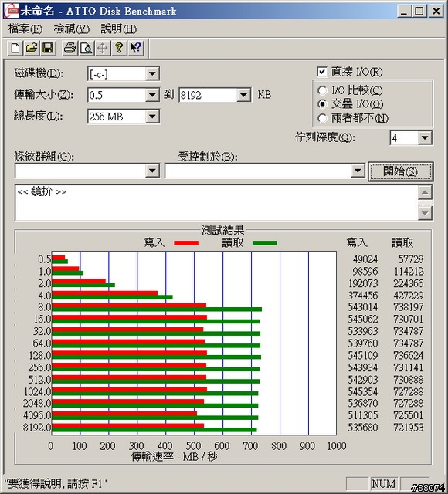Open Print Preview magnifier icon
The height and width of the screenshot is (494, 448).
click(86, 48)
